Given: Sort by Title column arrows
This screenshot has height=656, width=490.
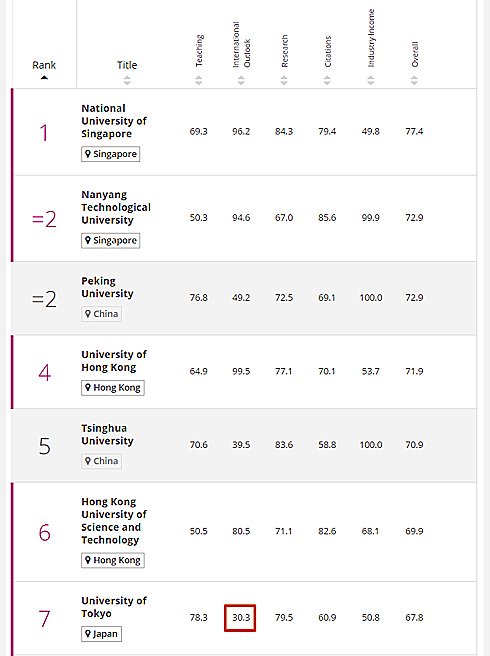Looking at the screenshot, I should click(x=127, y=81).
